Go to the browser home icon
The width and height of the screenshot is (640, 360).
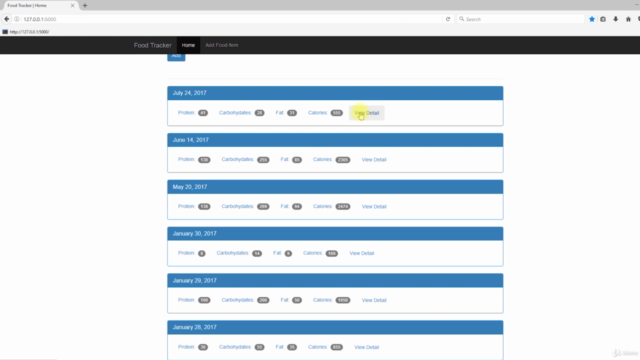point(628,19)
